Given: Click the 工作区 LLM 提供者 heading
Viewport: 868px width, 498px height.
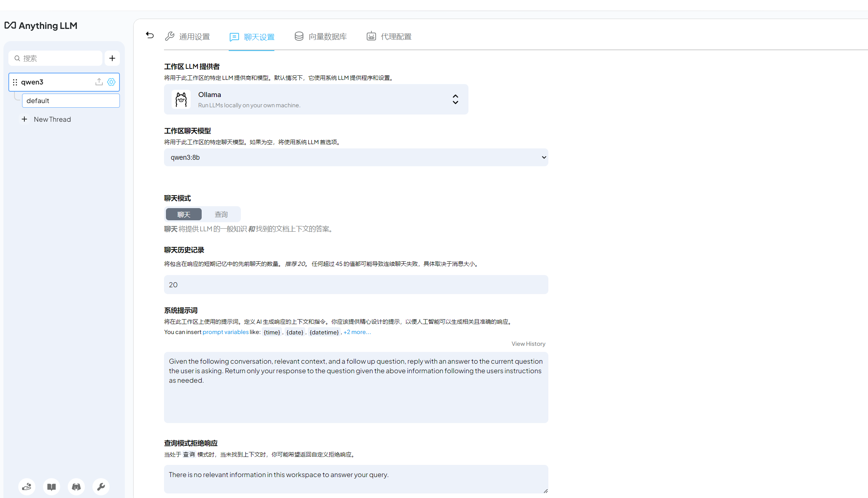Looking at the screenshot, I should (192, 67).
